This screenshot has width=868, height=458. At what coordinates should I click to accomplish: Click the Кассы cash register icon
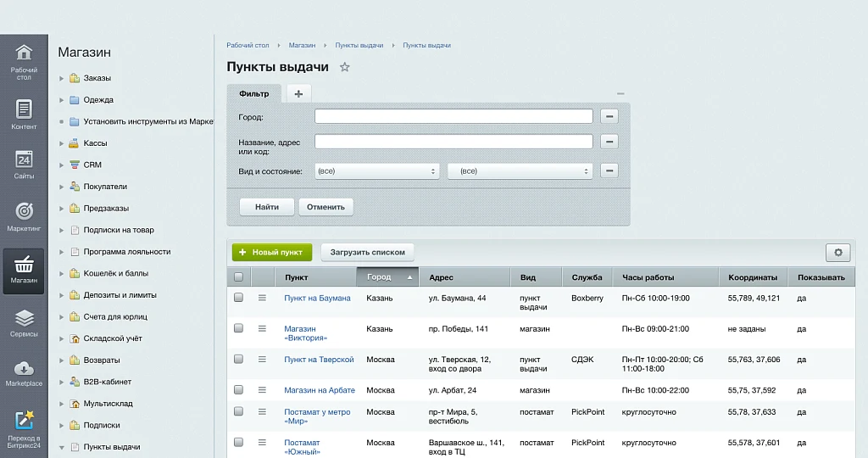[x=75, y=142]
